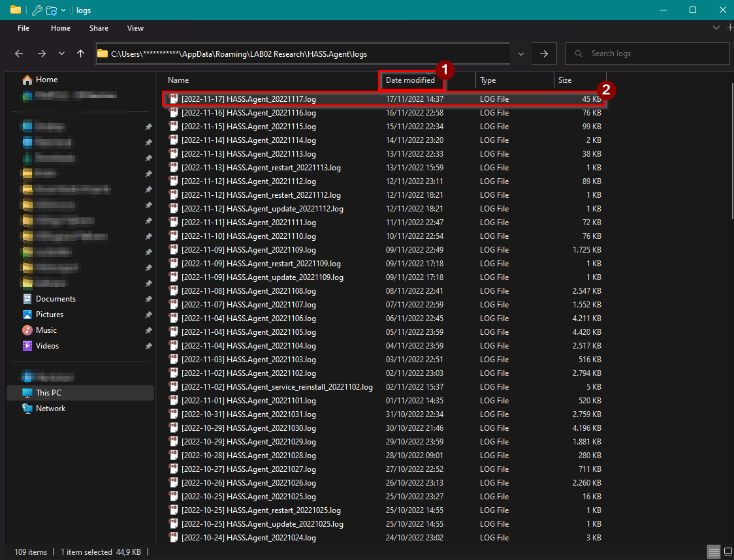Unpin Documents using its pin icon
This screenshot has width=734, height=560.
click(x=148, y=299)
